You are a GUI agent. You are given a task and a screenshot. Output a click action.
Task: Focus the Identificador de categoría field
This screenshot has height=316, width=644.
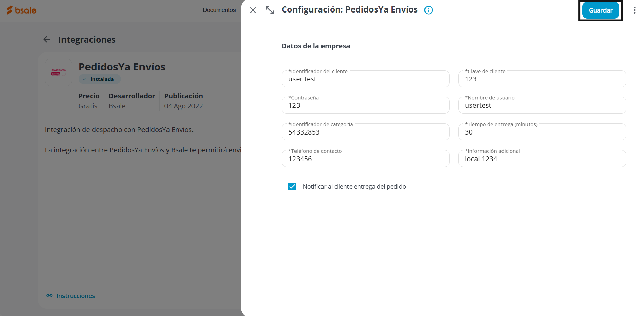[x=365, y=132]
